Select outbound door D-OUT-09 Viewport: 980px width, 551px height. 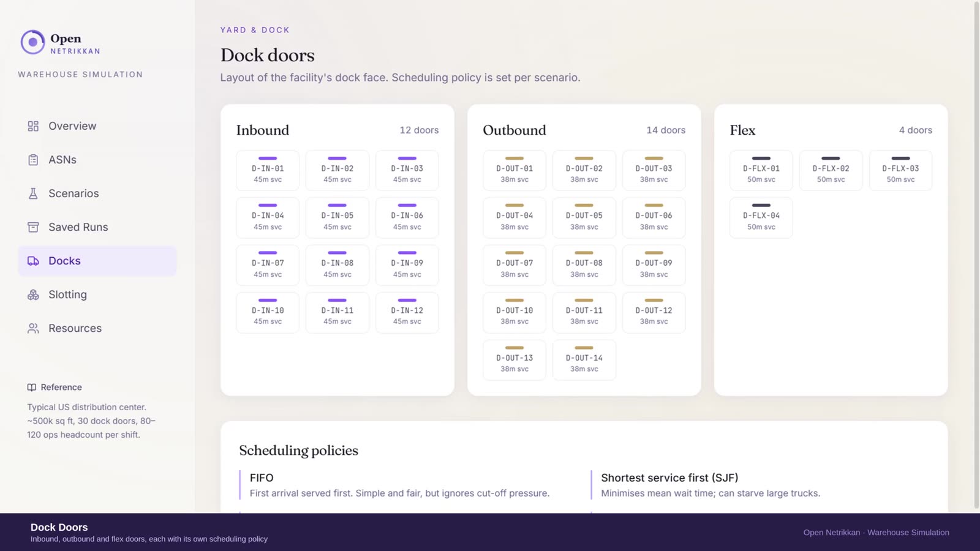pyautogui.click(x=654, y=265)
